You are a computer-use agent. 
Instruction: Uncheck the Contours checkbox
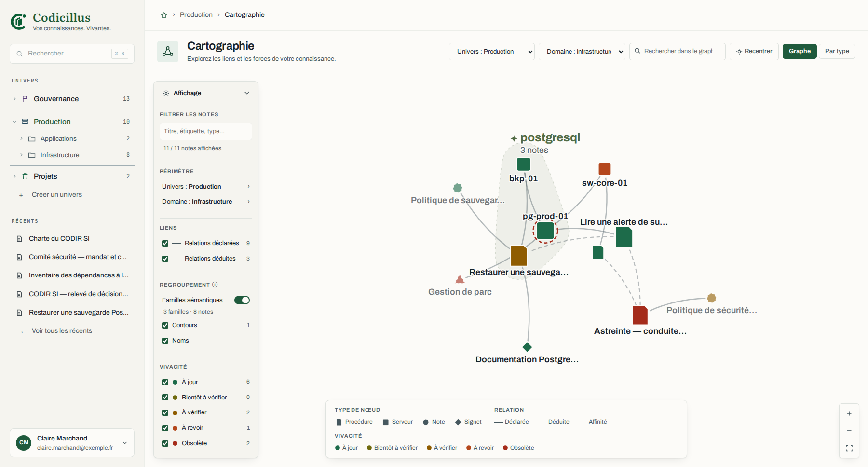165,325
